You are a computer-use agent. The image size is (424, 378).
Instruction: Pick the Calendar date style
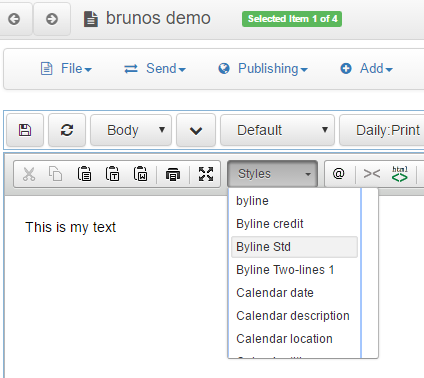pyautogui.click(x=294, y=293)
